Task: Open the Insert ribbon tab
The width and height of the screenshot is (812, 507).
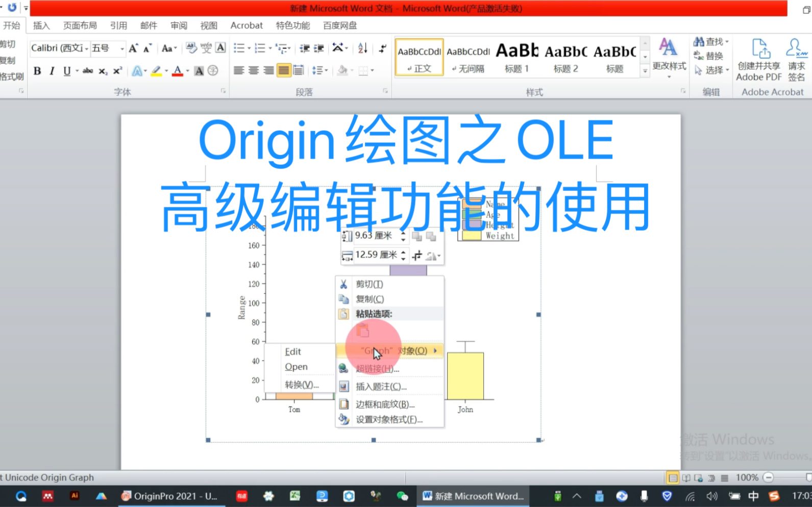Action: point(41,26)
